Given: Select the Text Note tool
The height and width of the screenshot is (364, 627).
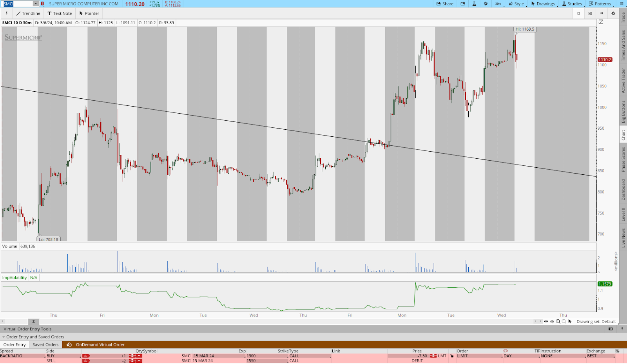Looking at the screenshot, I should click(x=60, y=13).
